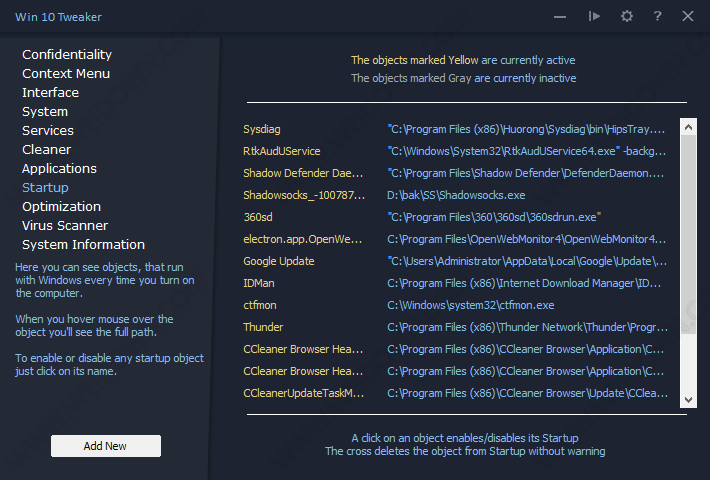Toggle the electron.app.OpenWe... startup entry

302,239
